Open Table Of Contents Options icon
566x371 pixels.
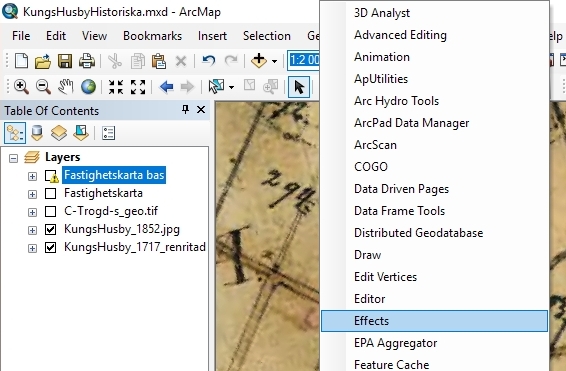(x=108, y=133)
